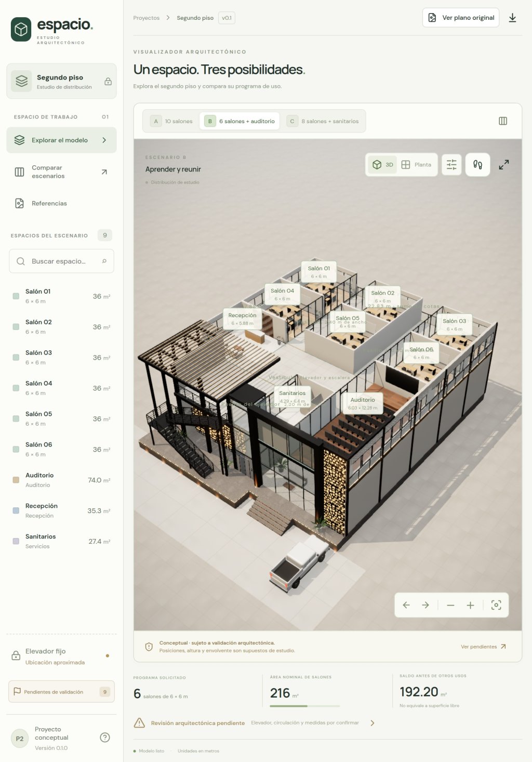Click the Buscar espacio search field
532x762 pixels.
pos(61,261)
